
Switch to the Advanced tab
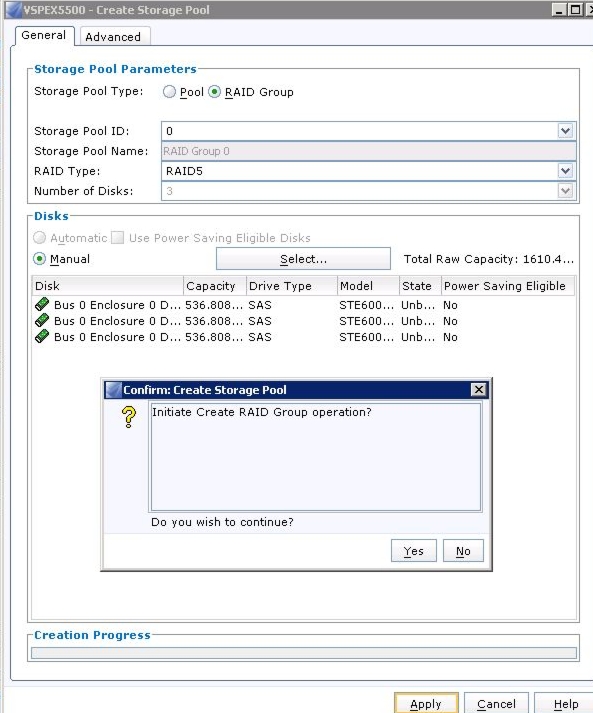(x=115, y=37)
